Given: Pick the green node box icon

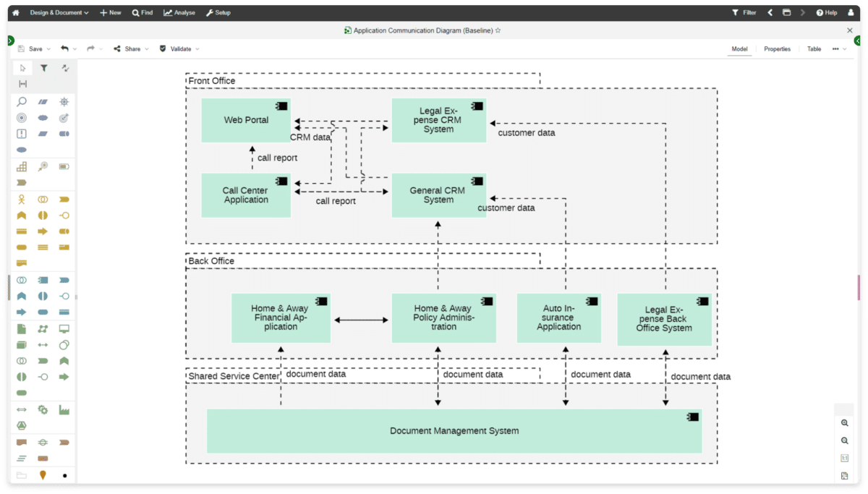Looking at the screenshot, I should 22,344.
